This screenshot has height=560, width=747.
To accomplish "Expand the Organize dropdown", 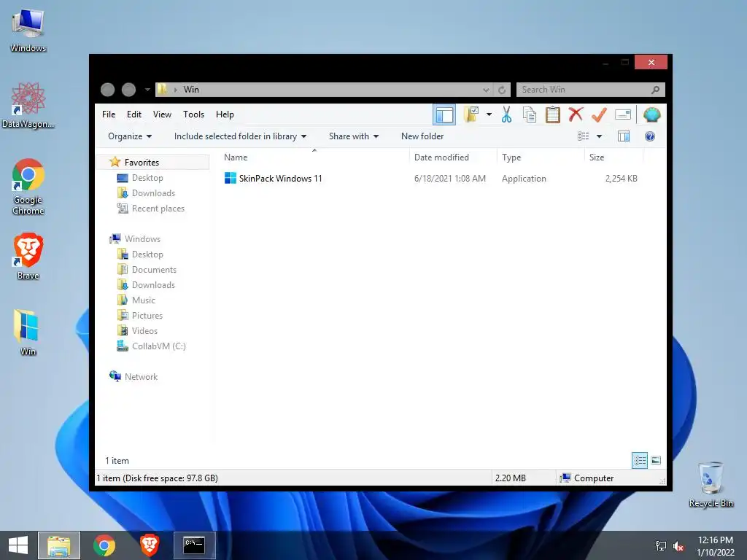I will (130, 136).
